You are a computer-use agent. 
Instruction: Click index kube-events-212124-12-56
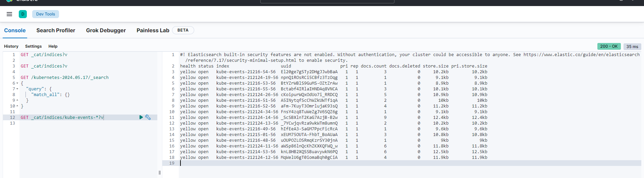pyautogui.click(x=247, y=157)
